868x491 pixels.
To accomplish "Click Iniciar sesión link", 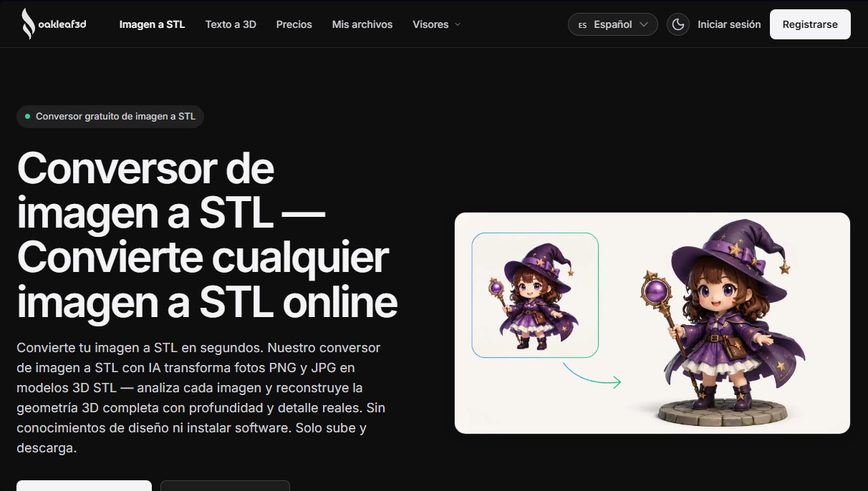I will pyautogui.click(x=729, y=24).
